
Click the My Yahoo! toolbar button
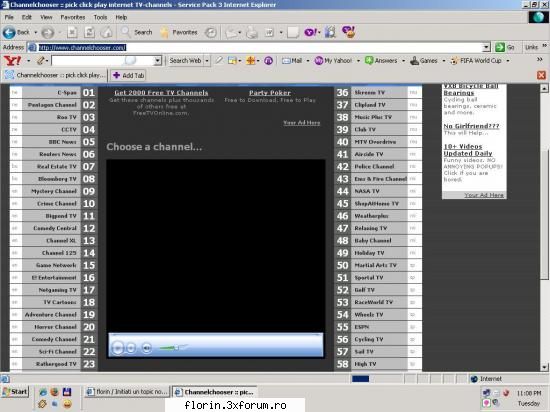(334, 61)
